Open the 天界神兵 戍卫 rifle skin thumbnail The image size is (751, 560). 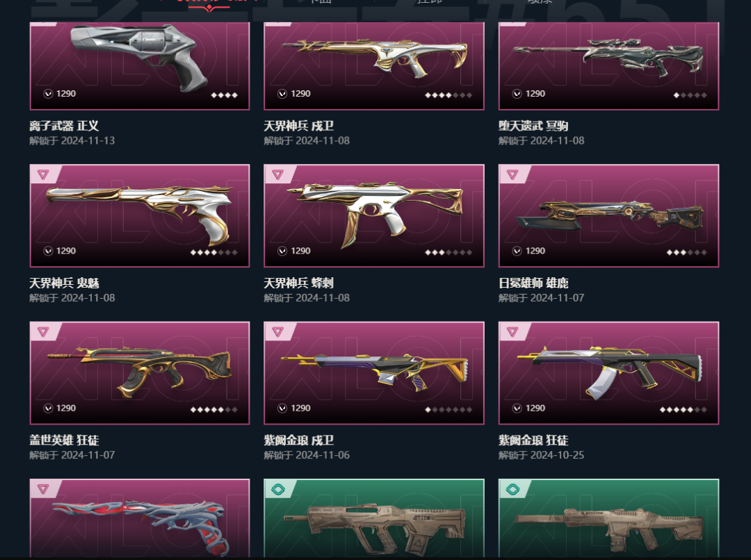[373, 65]
